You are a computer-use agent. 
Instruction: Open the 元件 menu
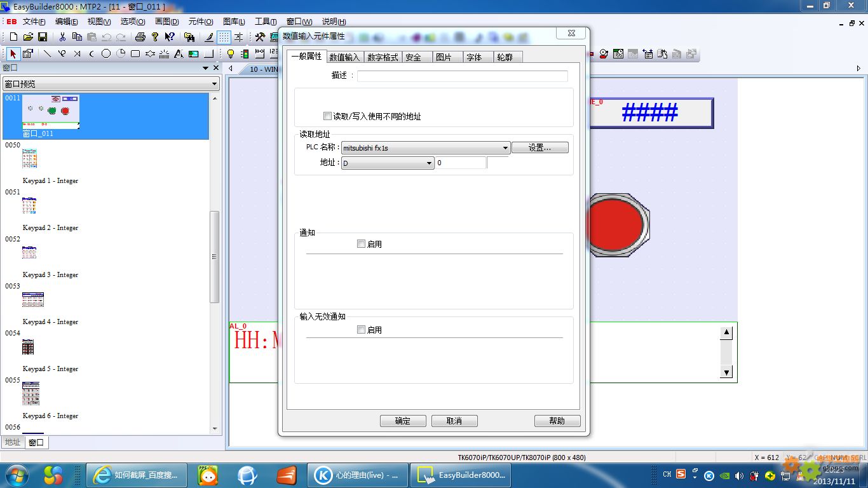click(x=201, y=22)
